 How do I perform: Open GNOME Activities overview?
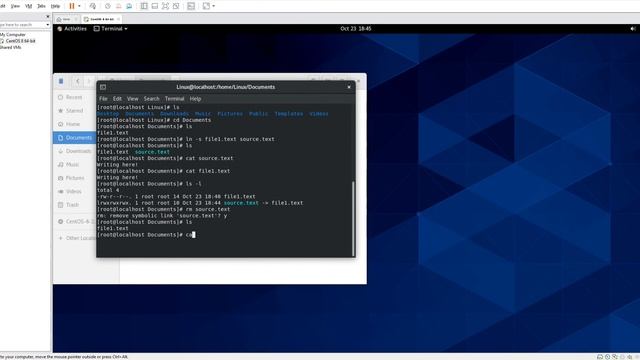click(72, 29)
